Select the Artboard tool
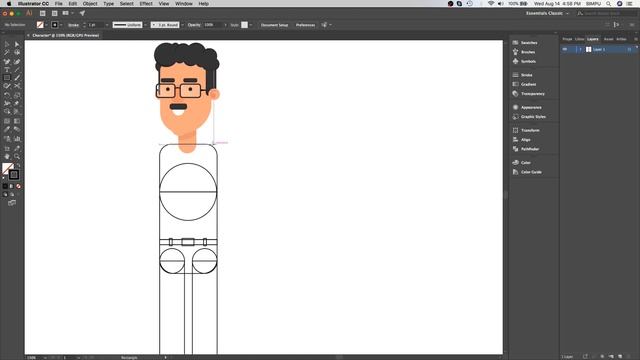Image resolution: width=640 pixels, height=360 pixels. click(7, 149)
